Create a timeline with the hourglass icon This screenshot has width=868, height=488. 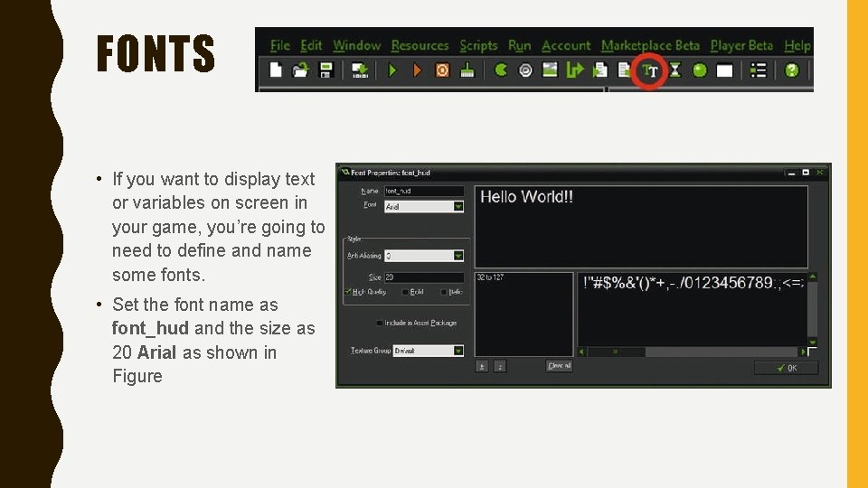[x=675, y=70]
